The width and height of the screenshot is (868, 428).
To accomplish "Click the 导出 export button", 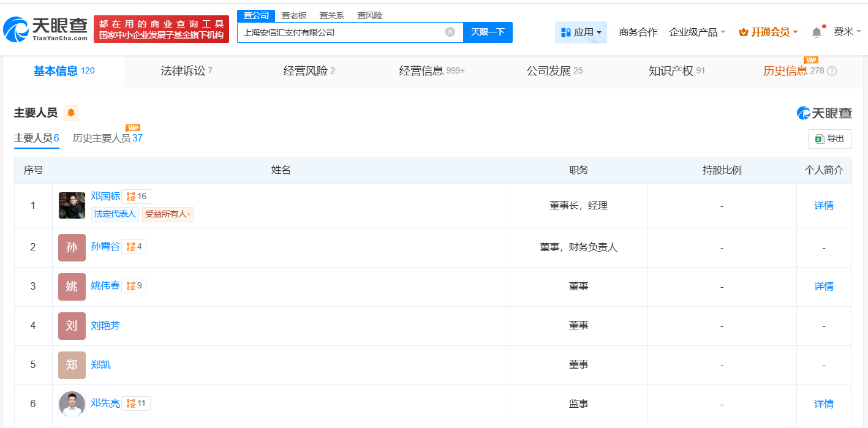I will point(829,139).
